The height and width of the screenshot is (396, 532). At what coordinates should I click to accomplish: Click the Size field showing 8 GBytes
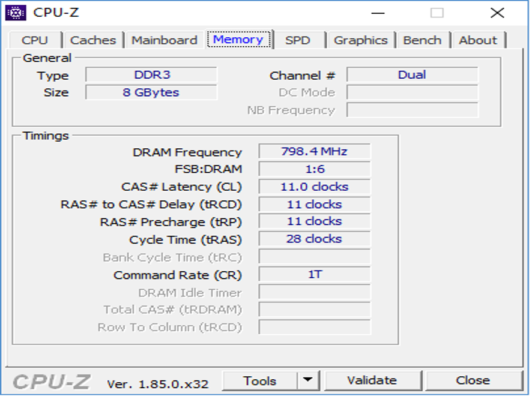point(151,92)
